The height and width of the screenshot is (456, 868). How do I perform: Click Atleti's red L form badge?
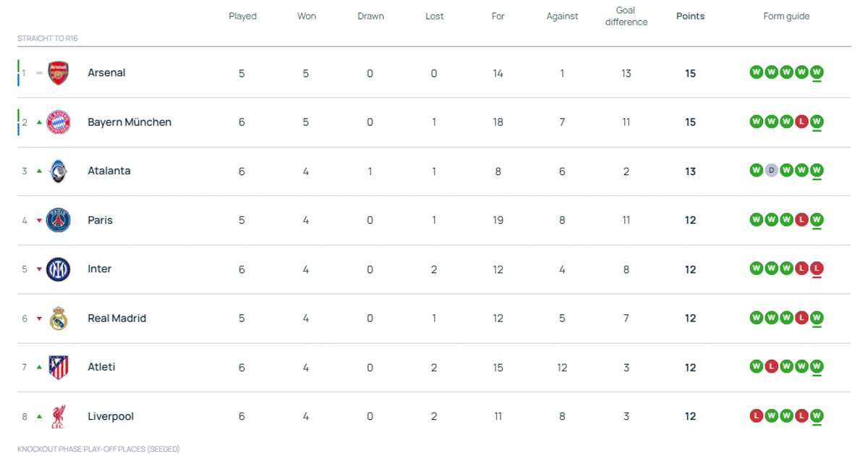pos(772,367)
